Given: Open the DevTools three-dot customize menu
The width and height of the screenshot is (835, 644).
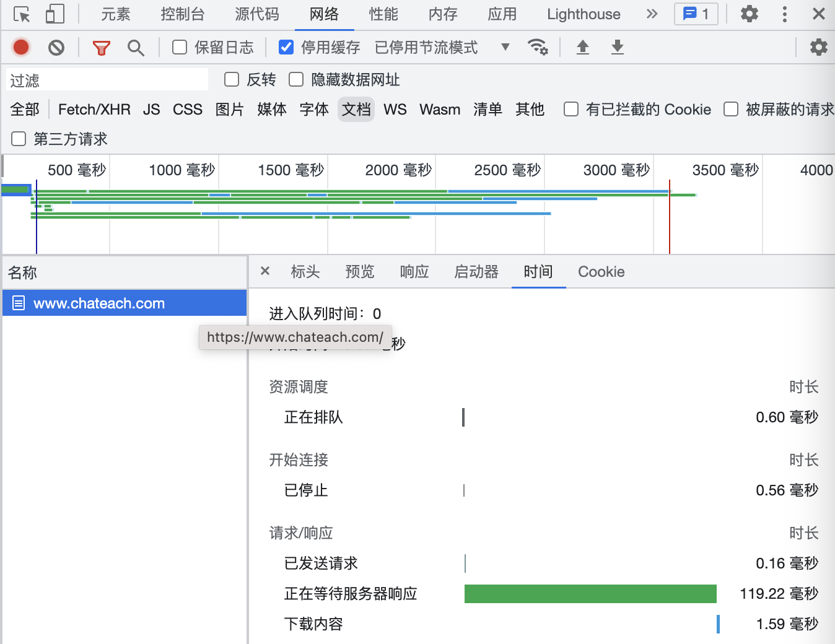Looking at the screenshot, I should click(x=785, y=14).
